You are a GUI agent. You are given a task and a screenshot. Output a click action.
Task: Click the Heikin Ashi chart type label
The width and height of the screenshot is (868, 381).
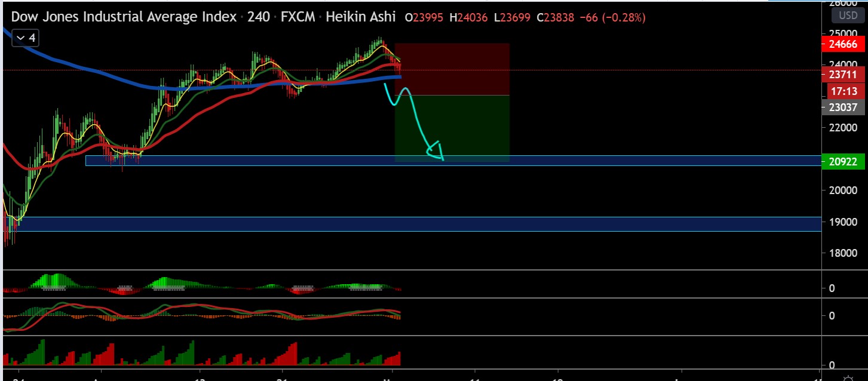(x=360, y=17)
